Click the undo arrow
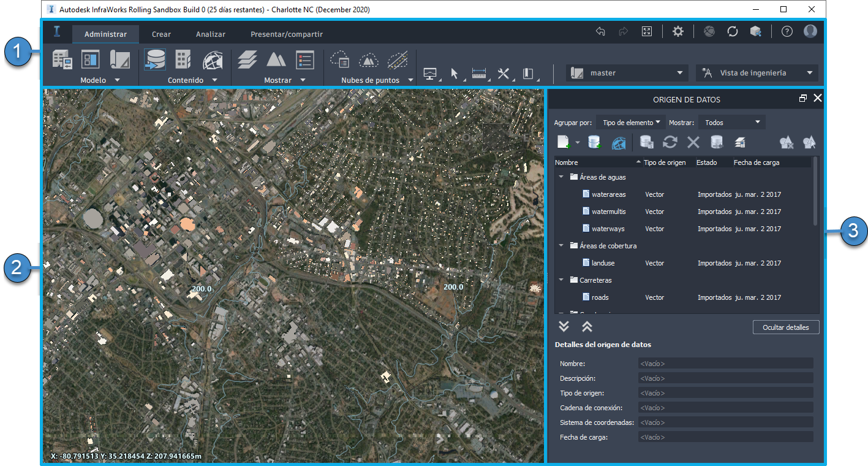Screen dimensions: 868x466 coord(600,32)
